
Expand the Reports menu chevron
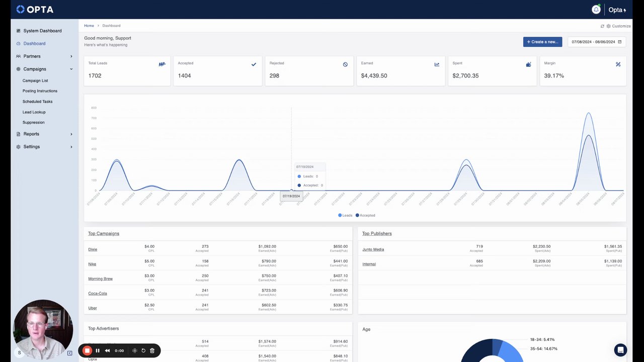[x=71, y=134]
